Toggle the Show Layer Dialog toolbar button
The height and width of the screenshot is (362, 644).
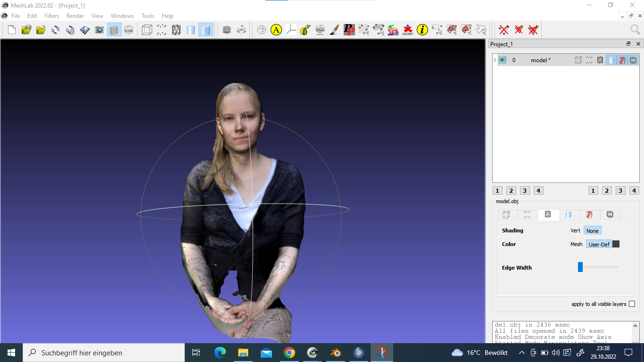(x=114, y=30)
